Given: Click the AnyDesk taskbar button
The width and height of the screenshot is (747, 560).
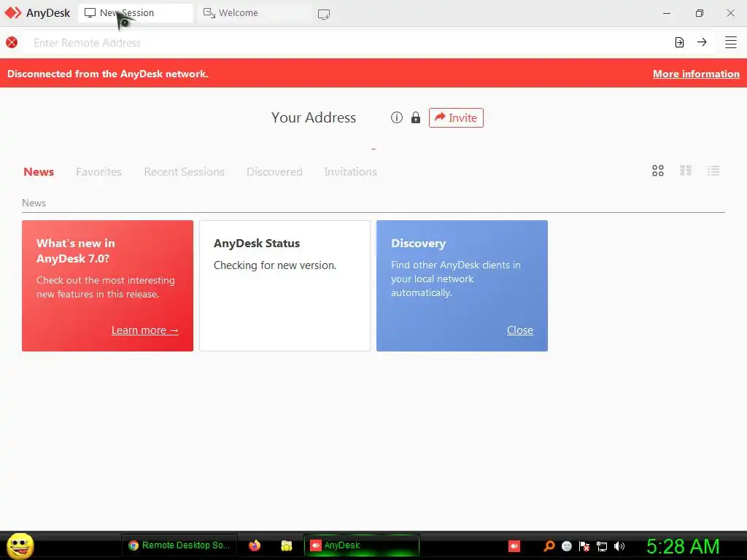Looking at the screenshot, I should coord(362,545).
